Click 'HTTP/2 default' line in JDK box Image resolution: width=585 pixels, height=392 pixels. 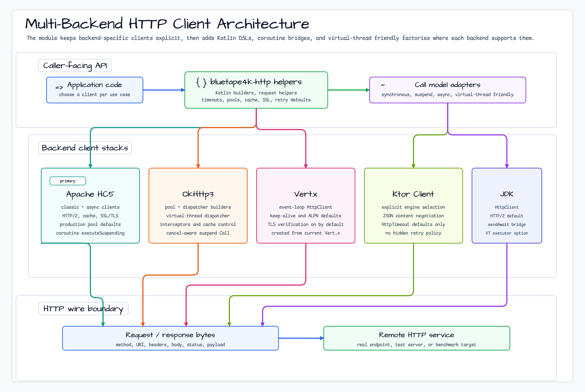[x=507, y=216]
